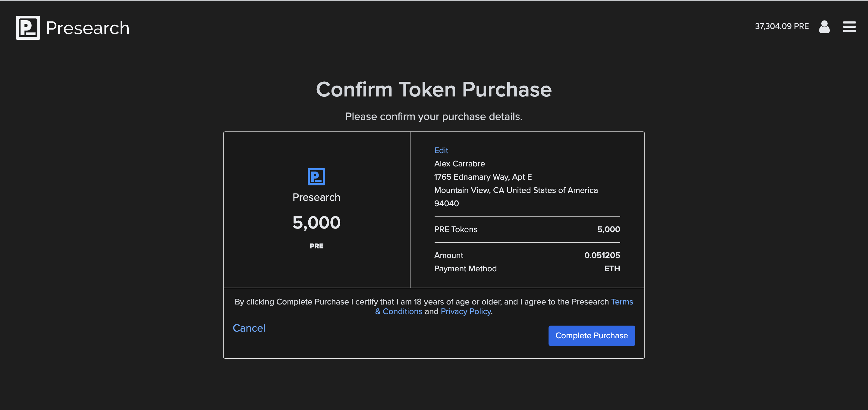868x410 pixels.
Task: Click the ETH payment method value
Action: pyautogui.click(x=612, y=269)
